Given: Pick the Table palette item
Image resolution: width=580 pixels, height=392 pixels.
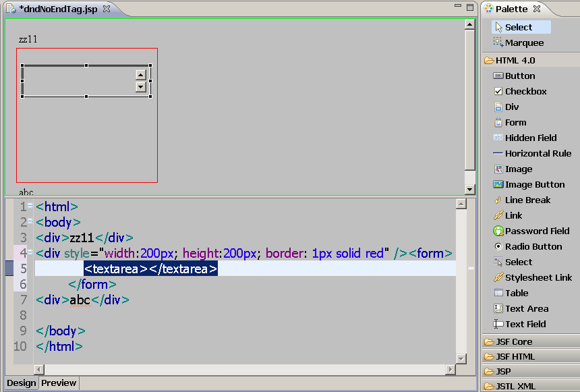Looking at the screenshot, I should coord(511,293).
